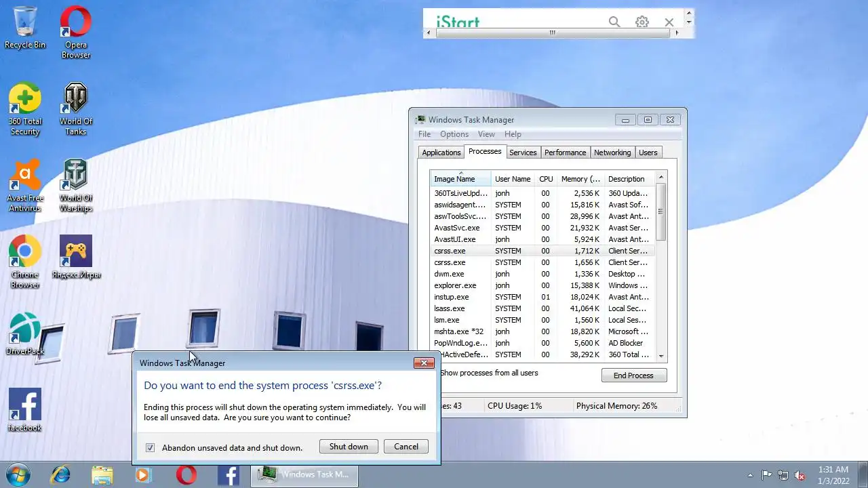Switch to the Processes tab
The image size is (868, 488).
(485, 151)
